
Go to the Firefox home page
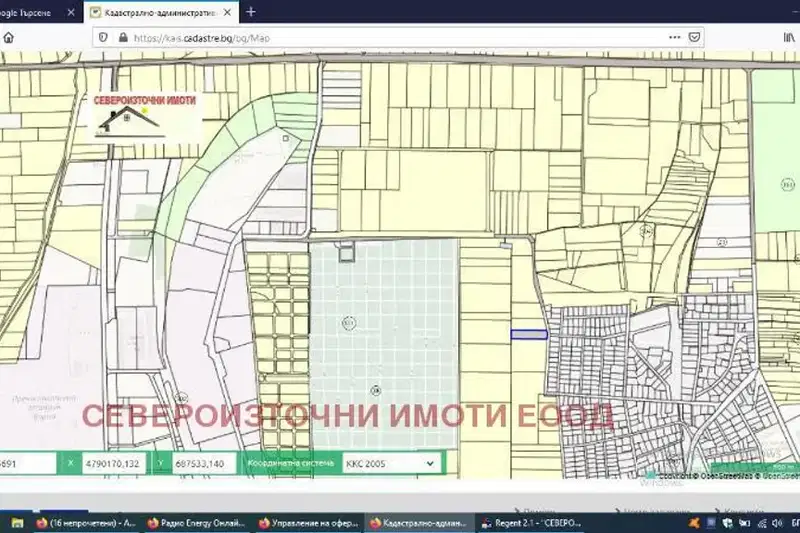[x=8, y=38]
